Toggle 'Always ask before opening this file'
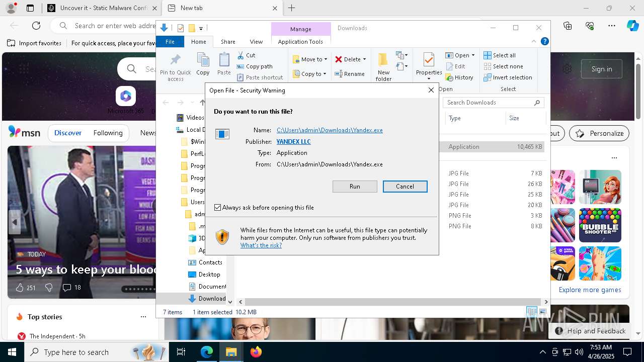This screenshot has width=644, height=362. point(217,208)
